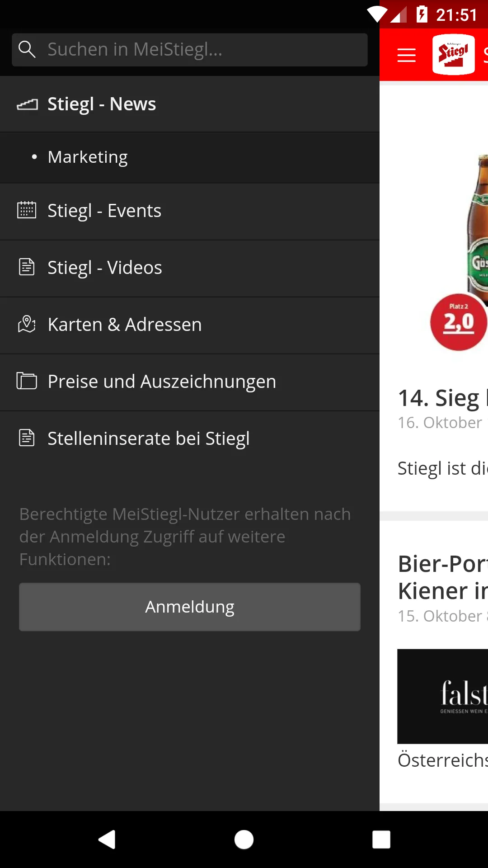Select the Marketing sub-item
This screenshot has height=868, width=488.
coord(190,157)
